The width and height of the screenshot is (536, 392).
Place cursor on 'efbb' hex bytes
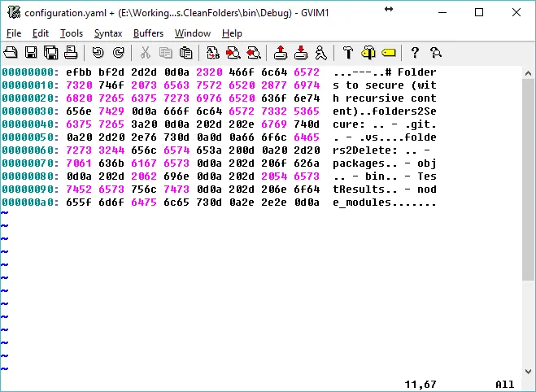pos(79,72)
